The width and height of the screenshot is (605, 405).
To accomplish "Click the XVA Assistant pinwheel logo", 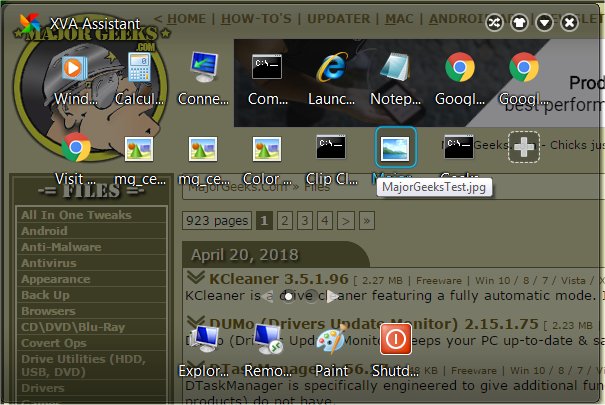I will [30, 23].
